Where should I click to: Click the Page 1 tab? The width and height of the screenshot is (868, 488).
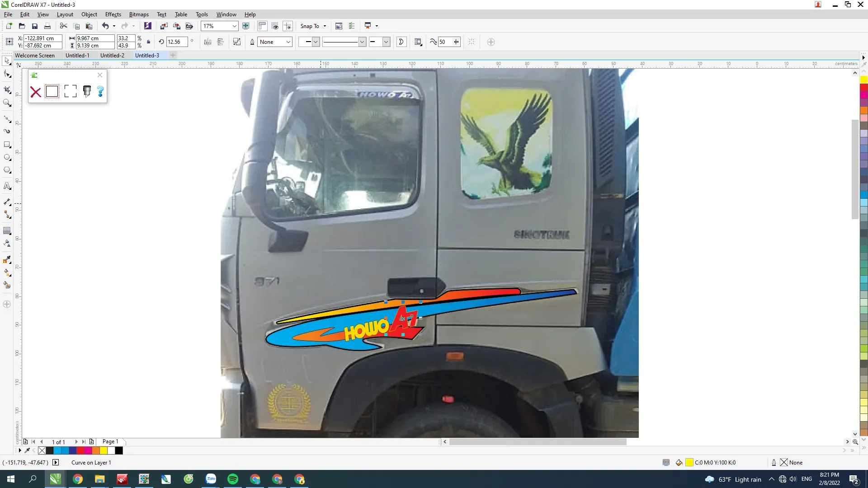(110, 442)
